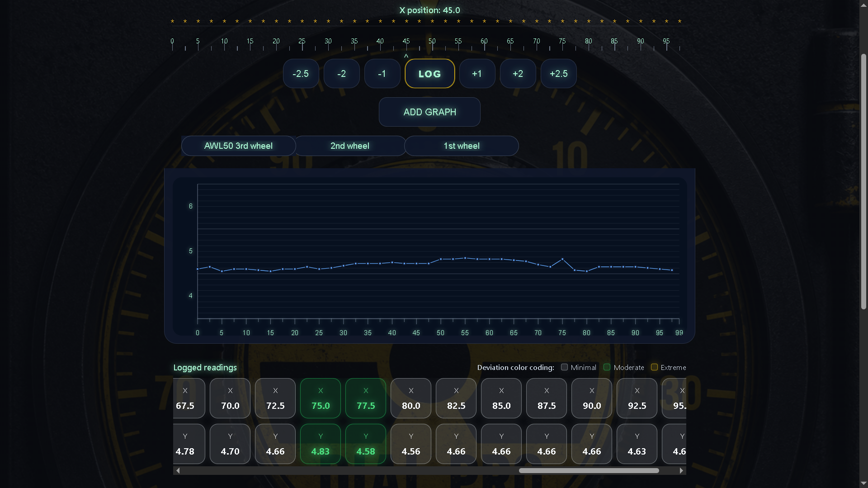Click the Y 4.63 reading card
The width and height of the screenshot is (868, 488).
tap(637, 444)
